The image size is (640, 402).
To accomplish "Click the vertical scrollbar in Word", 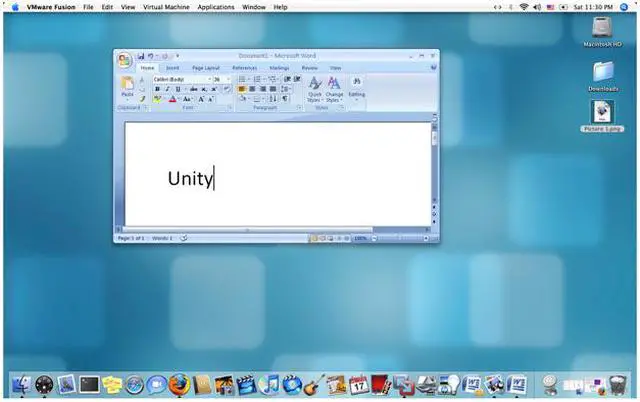I will tap(434, 162).
